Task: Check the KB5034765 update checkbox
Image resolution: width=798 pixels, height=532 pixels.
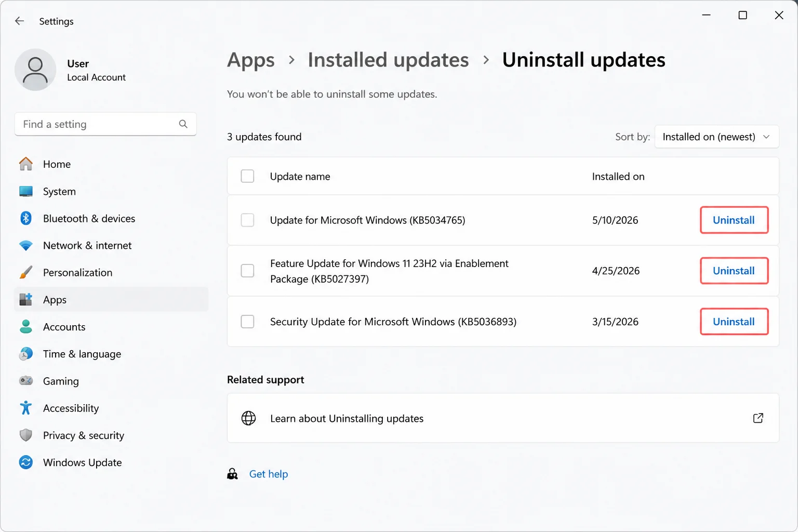Action: click(x=248, y=220)
